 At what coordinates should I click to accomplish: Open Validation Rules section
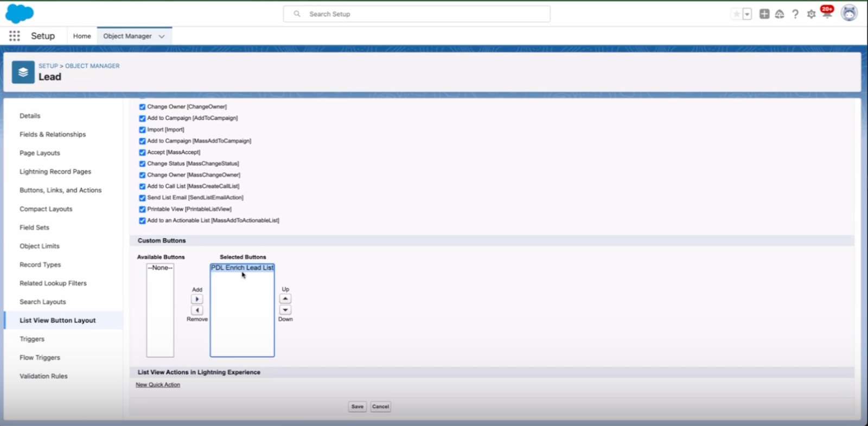[43, 376]
